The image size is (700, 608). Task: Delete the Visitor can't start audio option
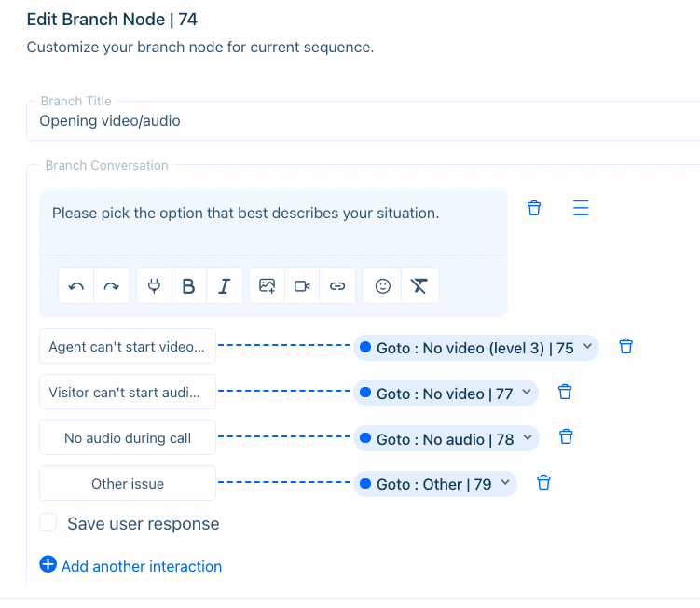tap(565, 392)
